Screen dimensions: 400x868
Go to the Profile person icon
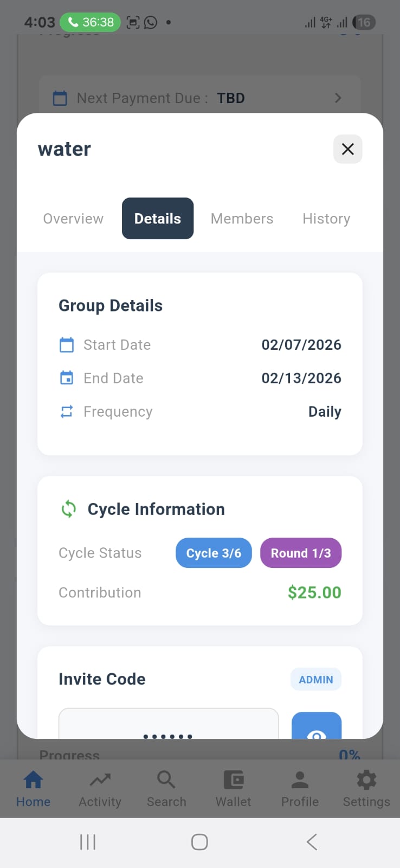[x=300, y=780]
